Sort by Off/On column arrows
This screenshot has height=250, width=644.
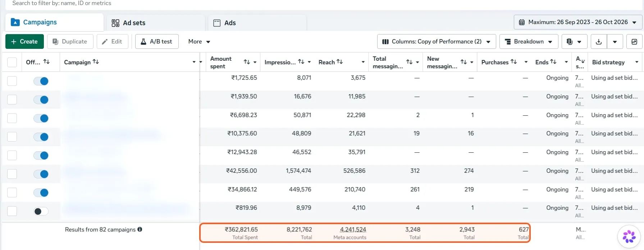coord(46,62)
